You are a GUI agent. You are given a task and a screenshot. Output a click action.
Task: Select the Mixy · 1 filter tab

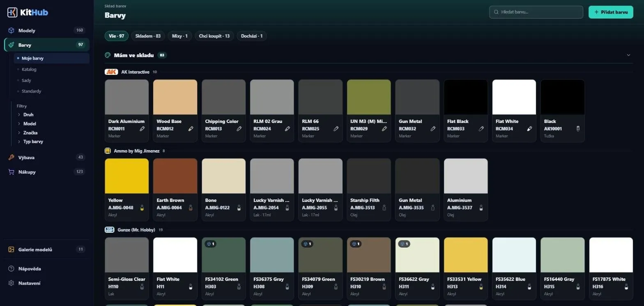(180, 36)
